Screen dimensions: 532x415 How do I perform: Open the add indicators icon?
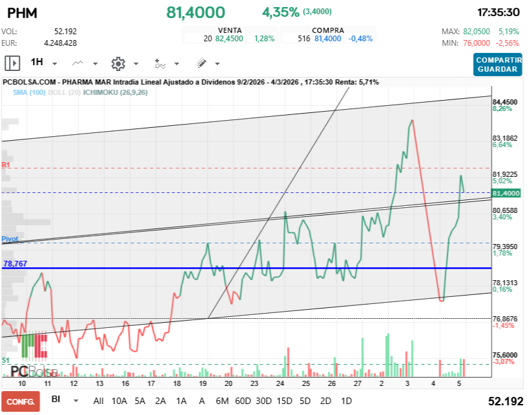(x=160, y=63)
